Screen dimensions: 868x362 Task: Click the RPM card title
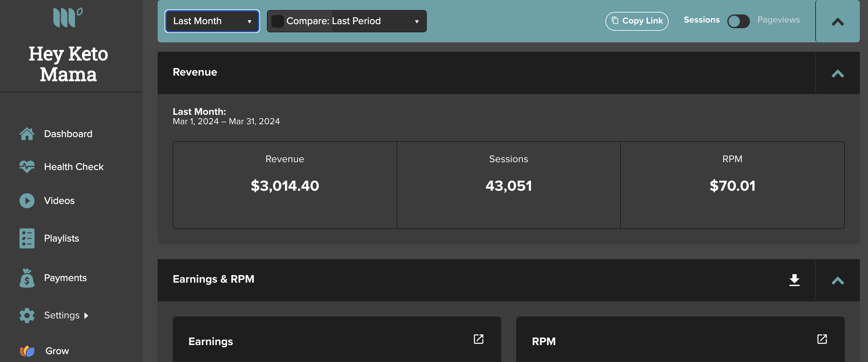(544, 341)
